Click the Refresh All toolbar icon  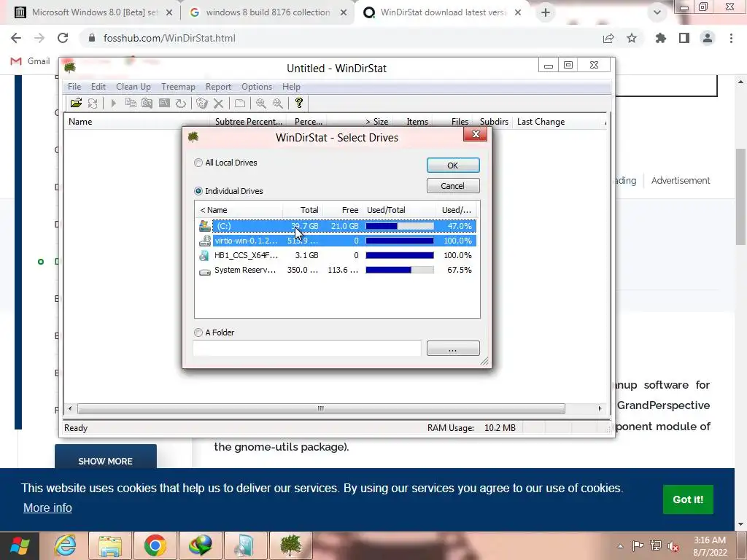click(x=93, y=103)
